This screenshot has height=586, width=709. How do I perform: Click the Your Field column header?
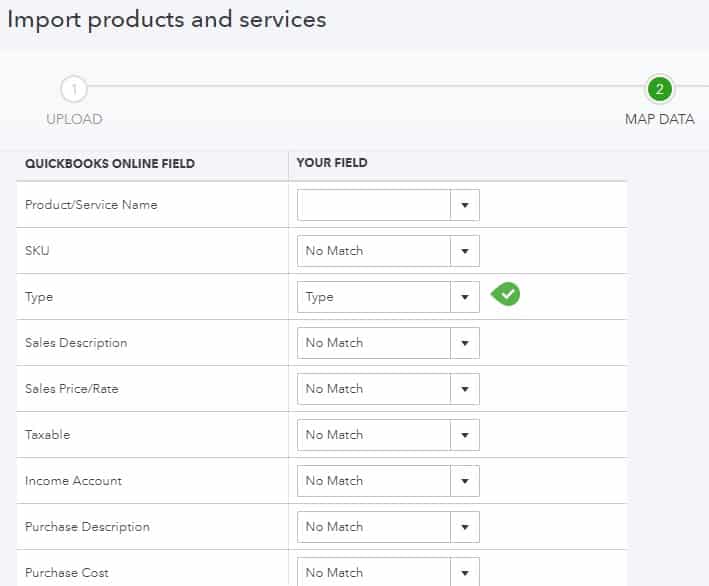point(332,163)
